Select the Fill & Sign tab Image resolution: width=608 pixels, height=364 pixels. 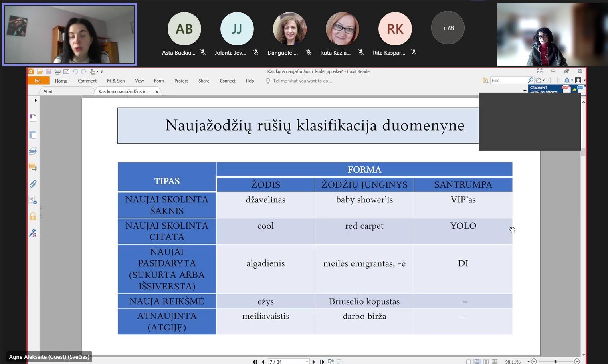coord(116,81)
